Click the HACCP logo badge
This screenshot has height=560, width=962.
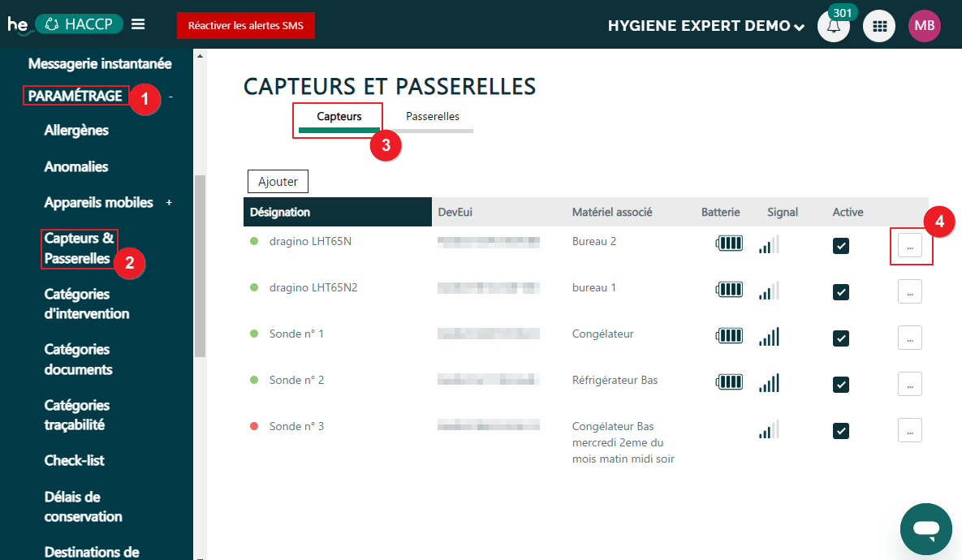[79, 24]
